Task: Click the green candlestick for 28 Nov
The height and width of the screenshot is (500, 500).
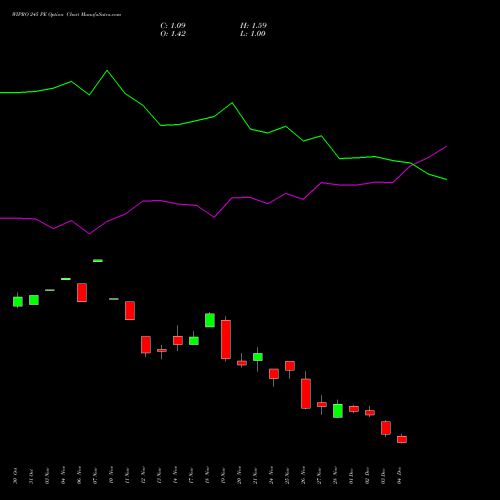Action: 338,411
